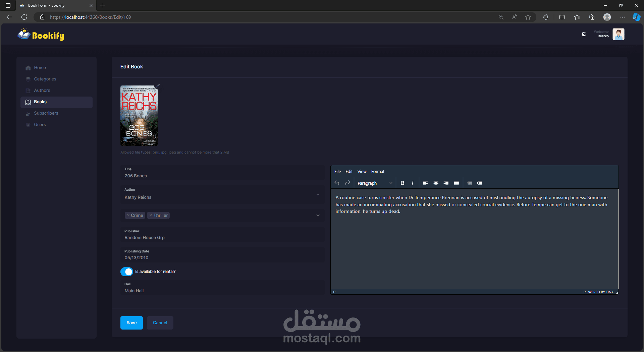
Task: Click the Hall input field
Action: point(222,288)
